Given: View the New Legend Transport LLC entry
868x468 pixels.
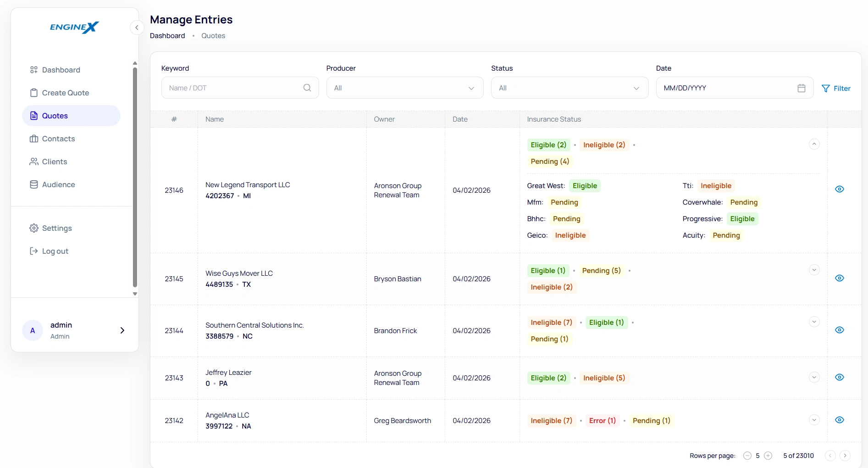Looking at the screenshot, I should 839,189.
